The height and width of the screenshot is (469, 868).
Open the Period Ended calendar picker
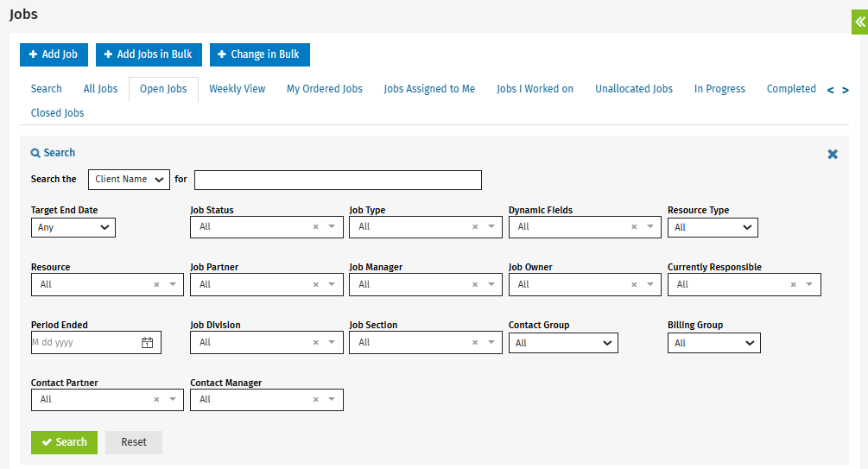(x=147, y=343)
